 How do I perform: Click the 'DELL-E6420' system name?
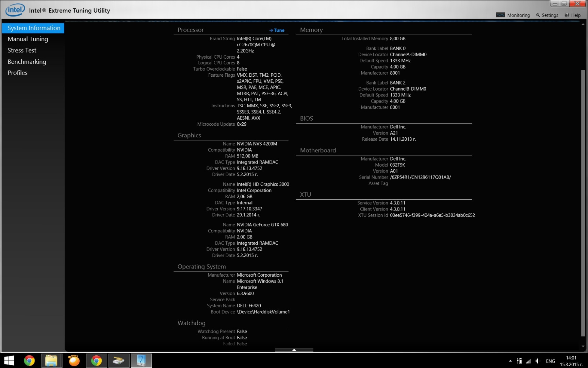coord(249,306)
